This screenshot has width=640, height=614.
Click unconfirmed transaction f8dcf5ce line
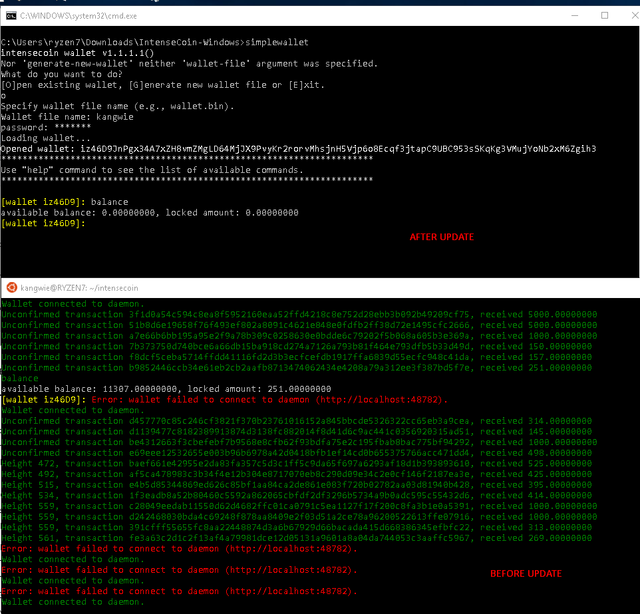[296, 357]
